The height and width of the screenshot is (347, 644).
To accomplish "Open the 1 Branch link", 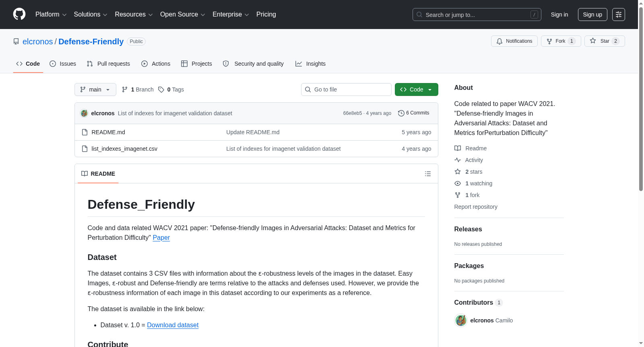I will [138, 89].
